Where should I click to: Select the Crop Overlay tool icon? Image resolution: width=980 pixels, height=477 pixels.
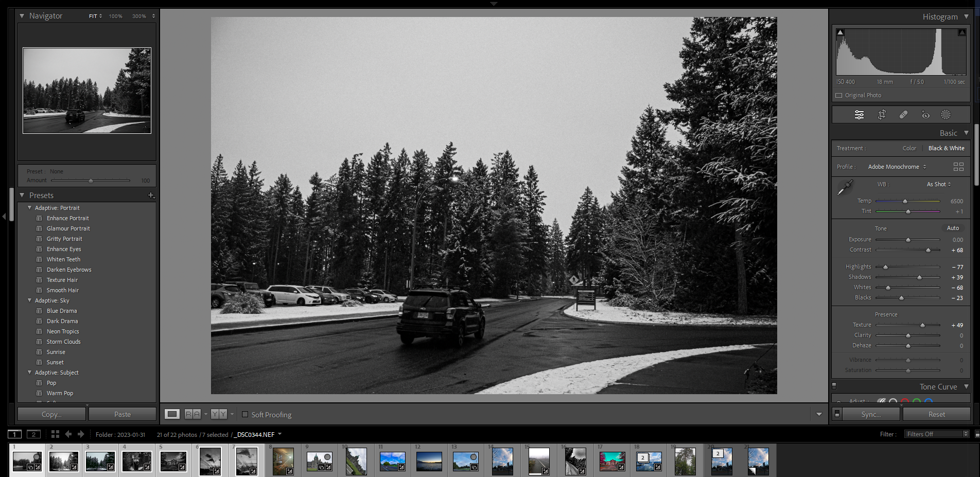[882, 115]
